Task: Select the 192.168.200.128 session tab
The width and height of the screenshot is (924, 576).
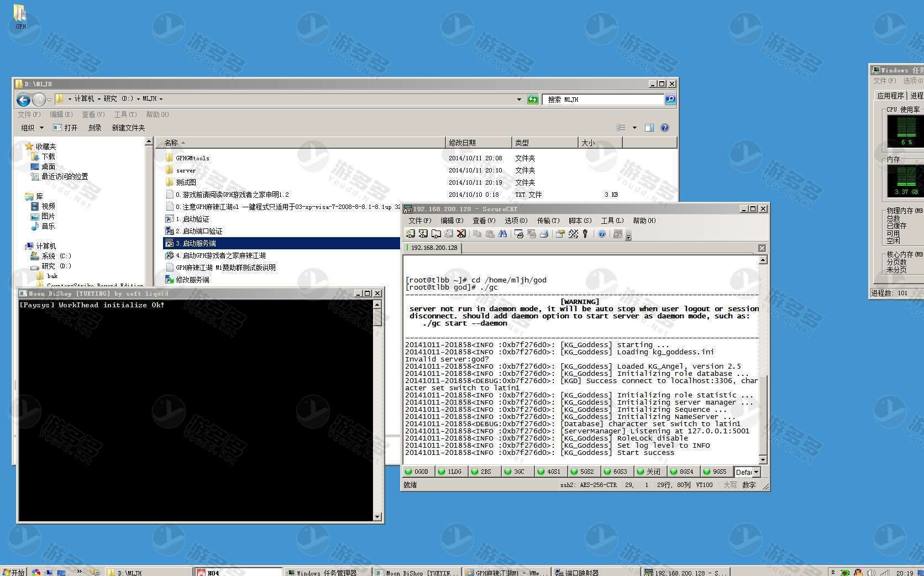Action: click(x=434, y=248)
